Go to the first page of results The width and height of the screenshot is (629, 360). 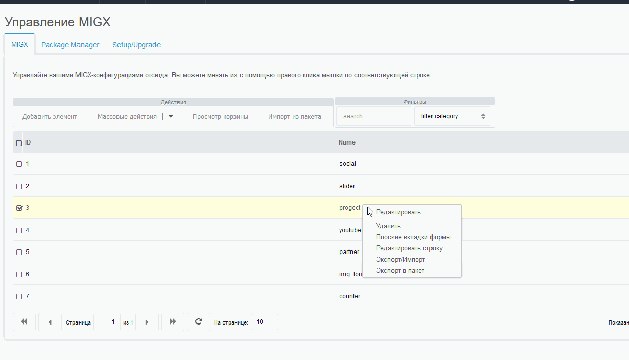coord(24,321)
